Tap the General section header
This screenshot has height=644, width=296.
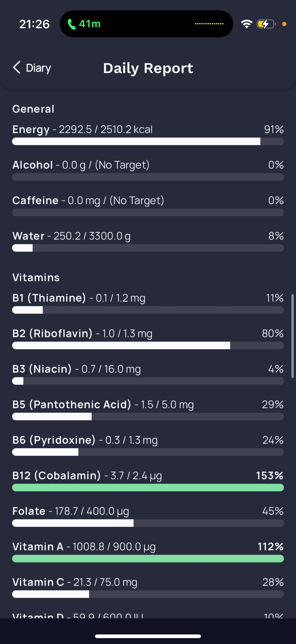pyautogui.click(x=33, y=109)
